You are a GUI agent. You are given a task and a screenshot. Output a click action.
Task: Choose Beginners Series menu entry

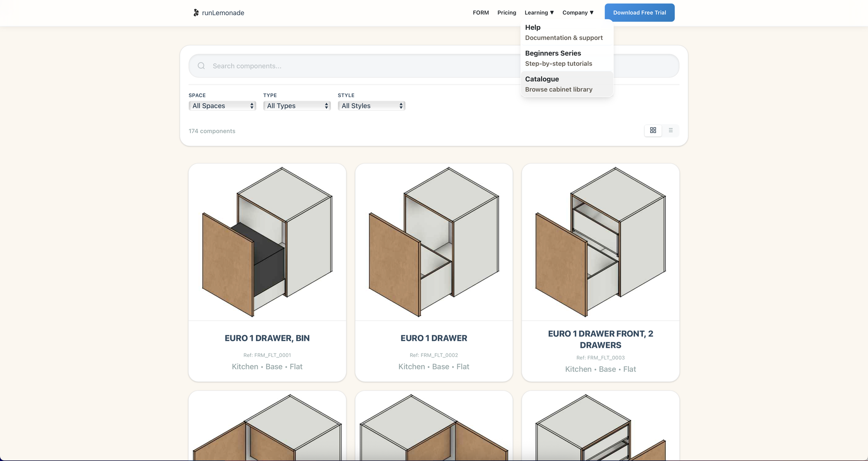click(559, 58)
